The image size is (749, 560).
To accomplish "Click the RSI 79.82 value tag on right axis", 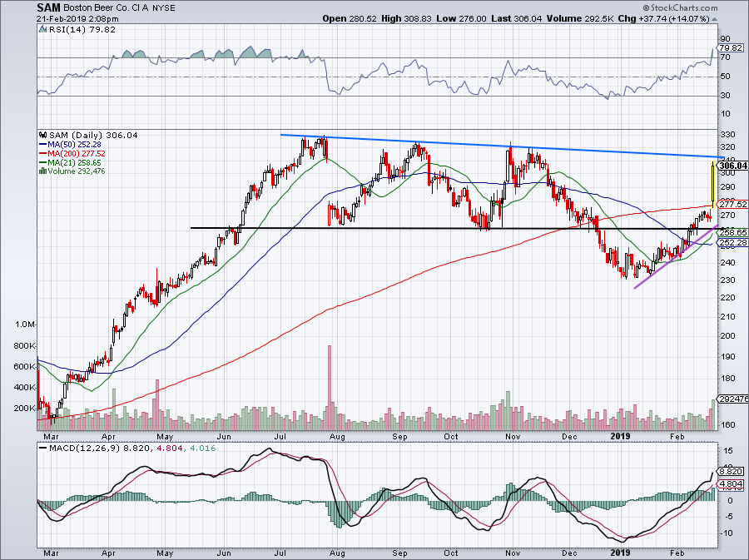I will coord(731,48).
